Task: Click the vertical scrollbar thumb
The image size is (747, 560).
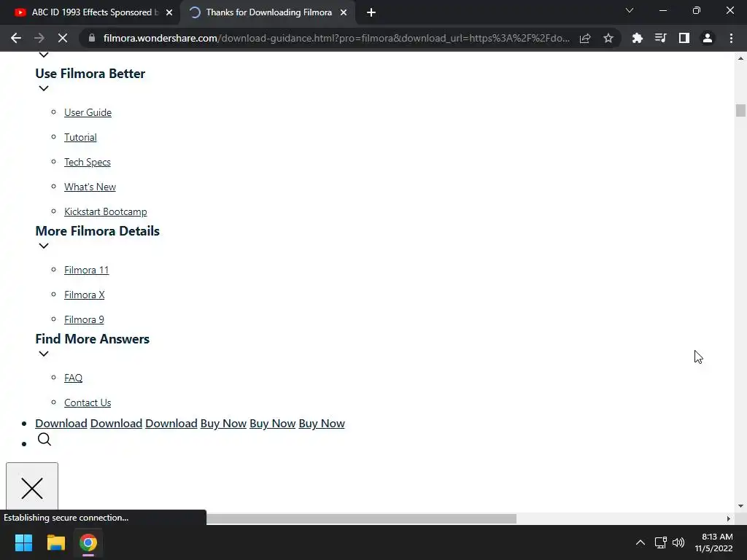Action: click(740, 110)
